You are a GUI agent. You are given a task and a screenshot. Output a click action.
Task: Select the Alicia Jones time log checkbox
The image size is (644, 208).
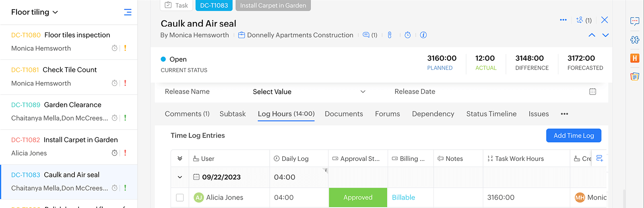click(x=180, y=198)
